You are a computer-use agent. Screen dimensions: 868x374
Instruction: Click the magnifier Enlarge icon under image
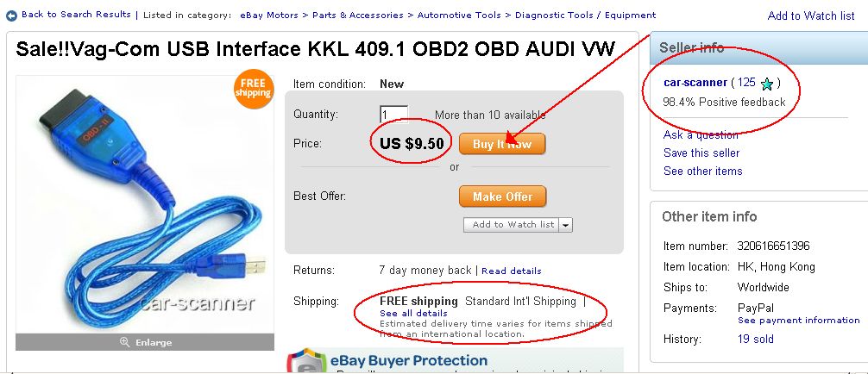(x=126, y=342)
